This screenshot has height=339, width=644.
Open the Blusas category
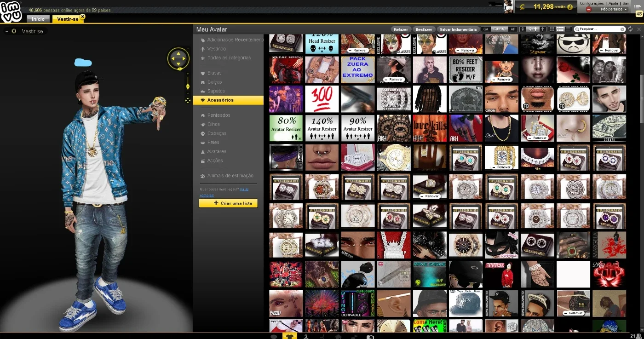click(x=214, y=73)
